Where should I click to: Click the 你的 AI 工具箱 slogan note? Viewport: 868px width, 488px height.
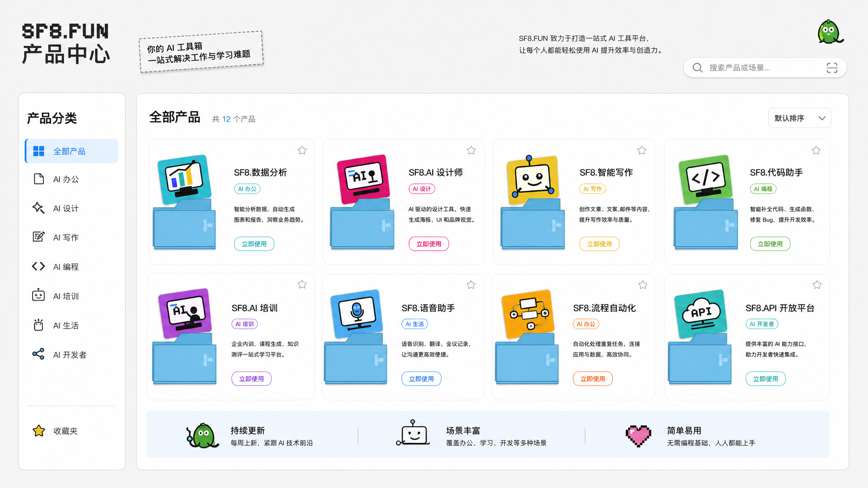click(201, 52)
